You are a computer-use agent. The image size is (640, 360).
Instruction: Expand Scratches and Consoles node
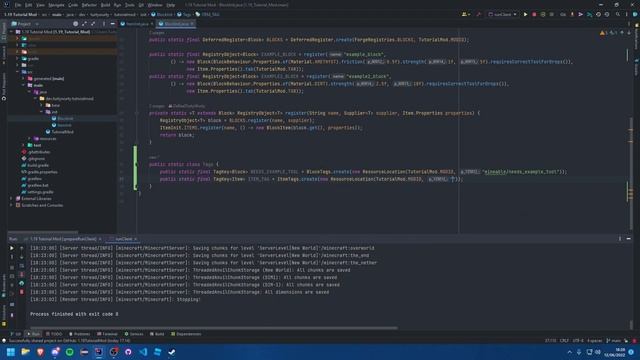tap(11, 205)
